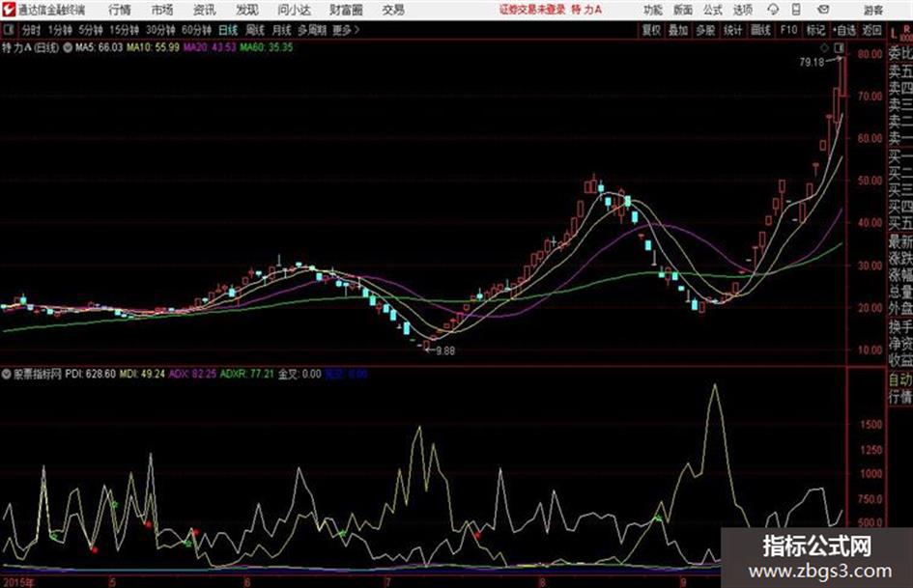The height and width of the screenshot is (588, 913).
Task: Click the 通达信 red logo icon
Action: point(8,10)
